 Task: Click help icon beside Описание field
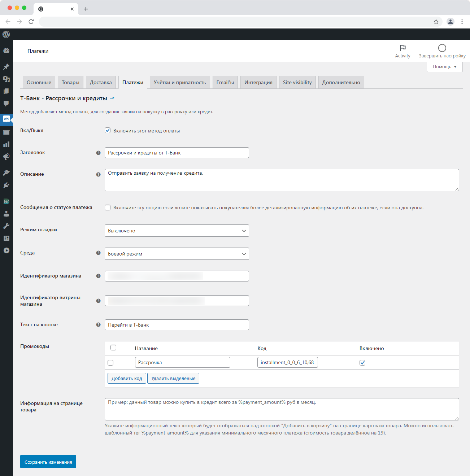[98, 174]
